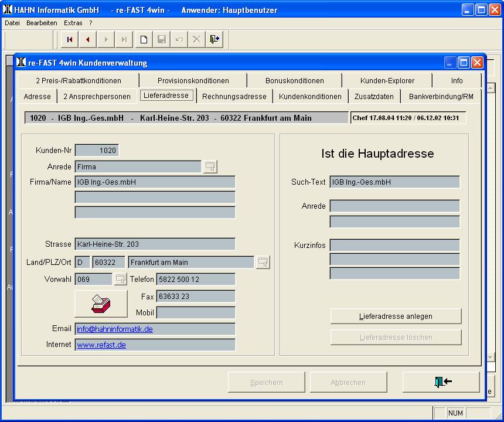The image size is (504, 422).
Task: Select the Info tab
Action: tap(457, 81)
